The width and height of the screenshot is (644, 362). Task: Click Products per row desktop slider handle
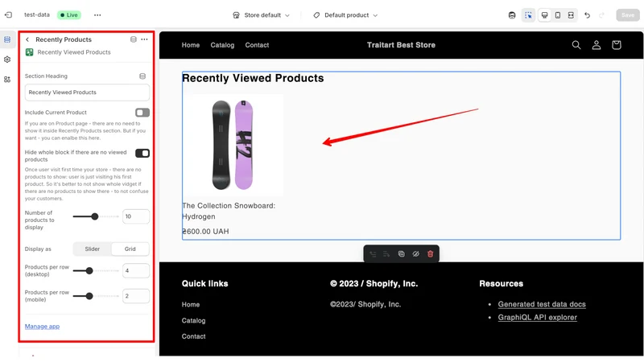pyautogui.click(x=89, y=270)
